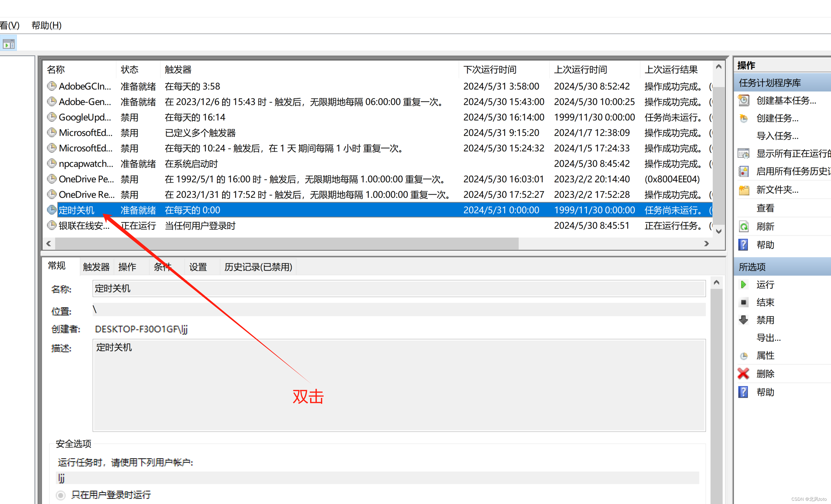Sort by 状态 column header
Screen dimensions: 831x504
(x=138, y=70)
